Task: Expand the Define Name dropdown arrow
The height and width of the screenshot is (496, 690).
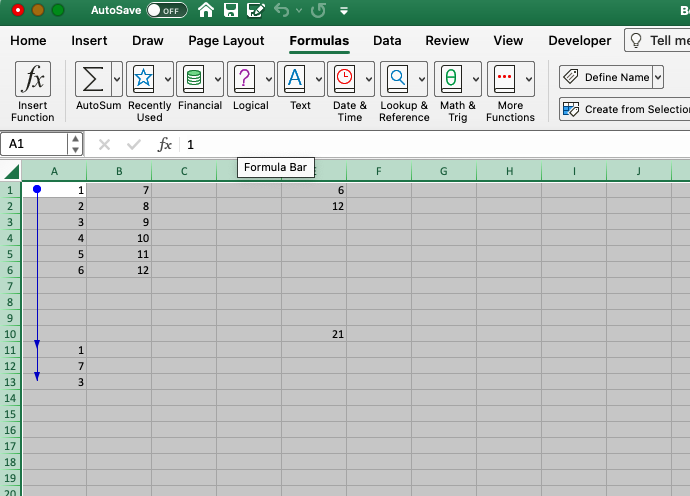Action: click(658, 77)
